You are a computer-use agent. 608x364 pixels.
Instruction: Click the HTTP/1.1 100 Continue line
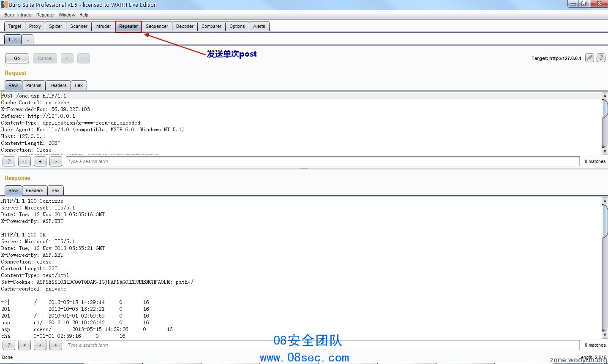coord(32,201)
